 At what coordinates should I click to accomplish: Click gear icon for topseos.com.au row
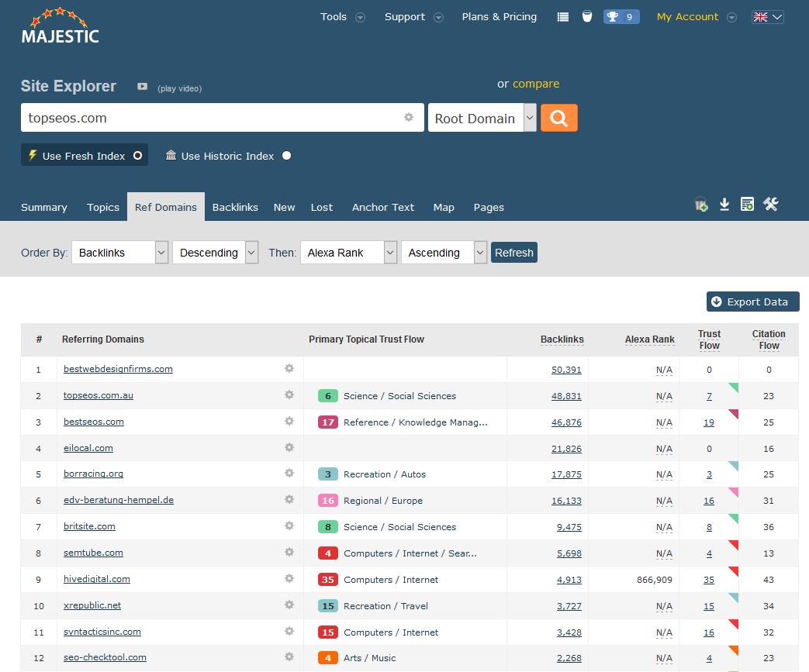[289, 395]
